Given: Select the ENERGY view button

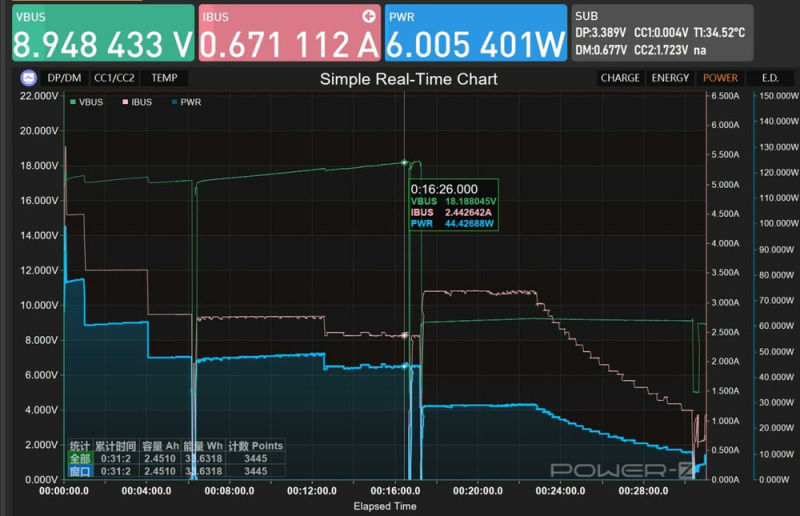Looking at the screenshot, I should pos(670,78).
